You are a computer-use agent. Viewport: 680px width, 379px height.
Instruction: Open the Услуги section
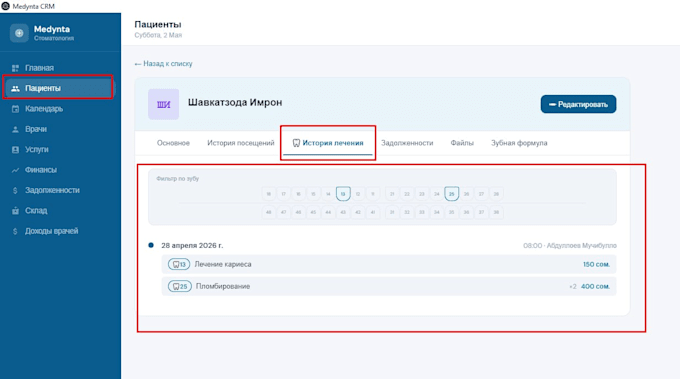coord(59,150)
